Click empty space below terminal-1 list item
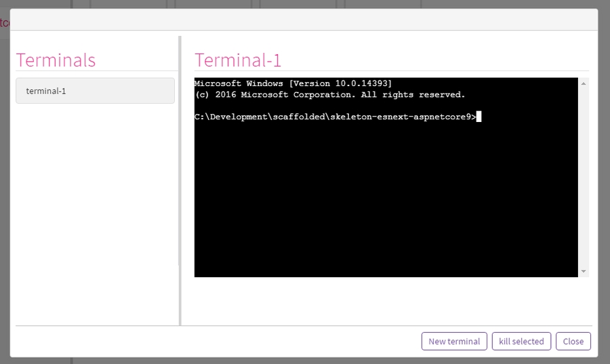This screenshot has height=364, width=610. pyautogui.click(x=95, y=203)
